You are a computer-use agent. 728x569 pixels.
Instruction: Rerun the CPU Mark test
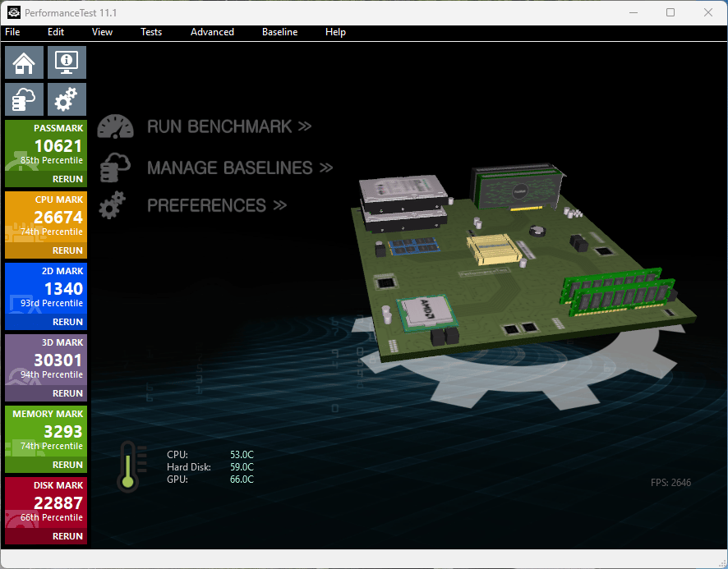click(x=67, y=250)
